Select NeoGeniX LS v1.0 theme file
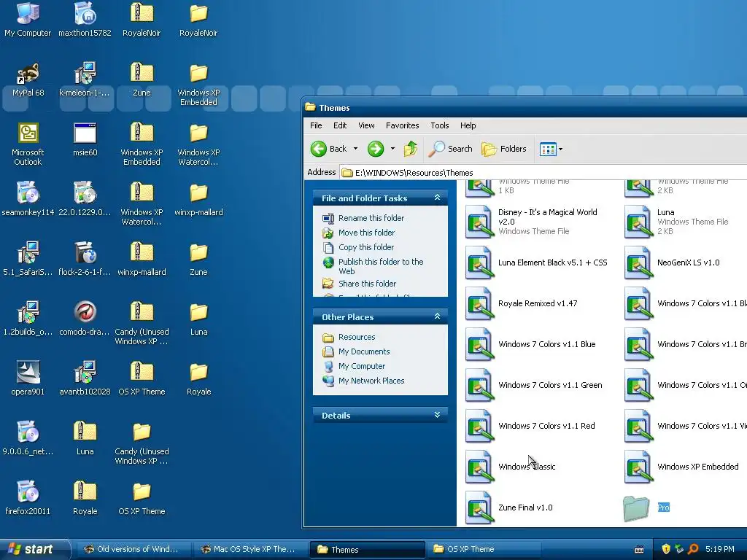 pyautogui.click(x=672, y=262)
